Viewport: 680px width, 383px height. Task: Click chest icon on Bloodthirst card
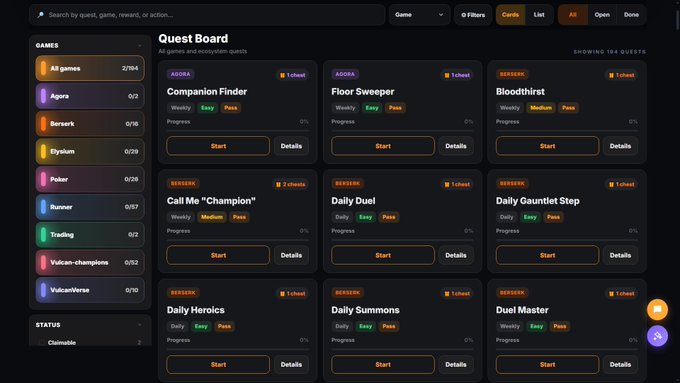[611, 75]
